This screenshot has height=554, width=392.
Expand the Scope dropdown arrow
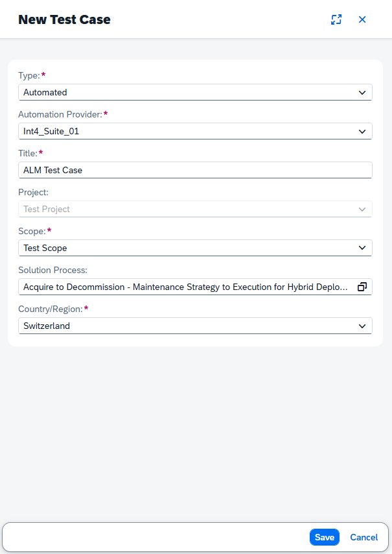pos(362,248)
